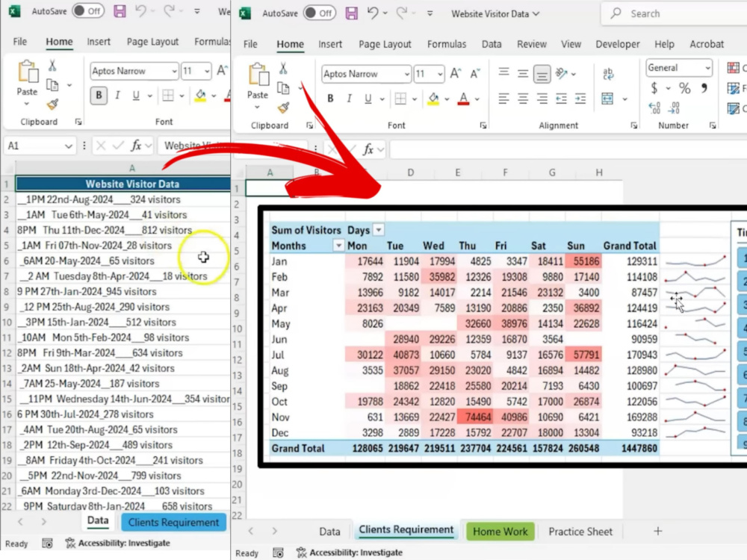Center text icon in right window
Image resolution: width=747 pixels, height=560 pixels.
pos(523,99)
